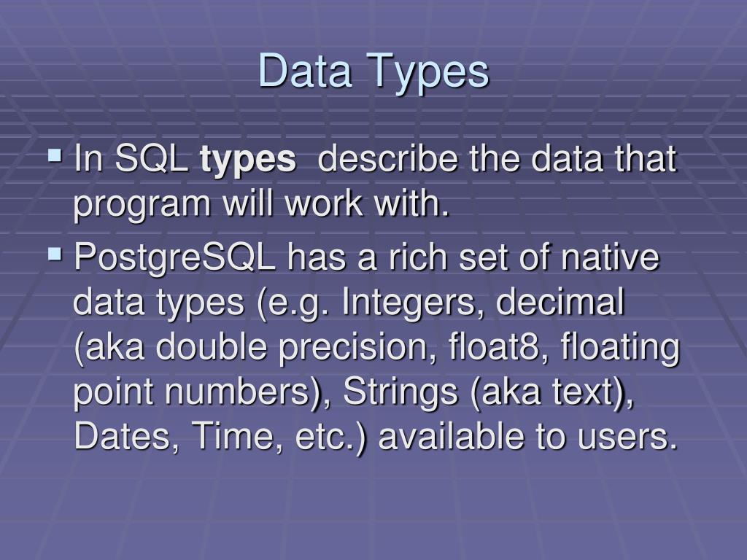Click the word decimal
The height and width of the screenshot is (560, 747).
click(560, 301)
